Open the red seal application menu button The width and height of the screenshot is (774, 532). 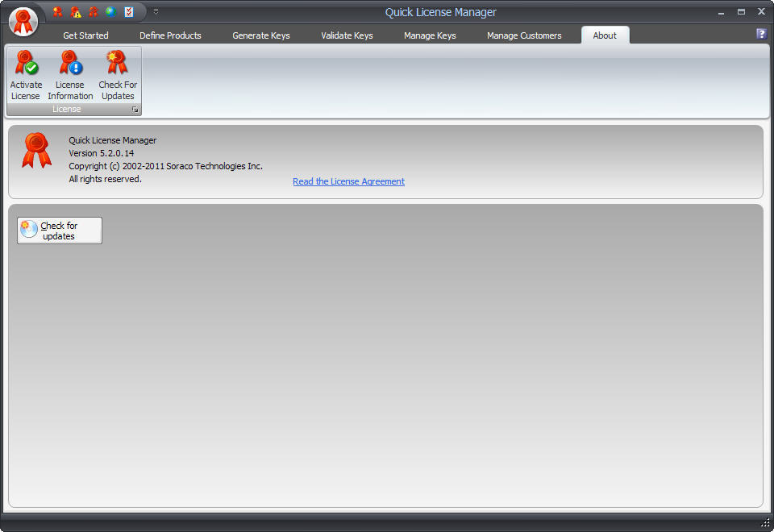click(23, 22)
